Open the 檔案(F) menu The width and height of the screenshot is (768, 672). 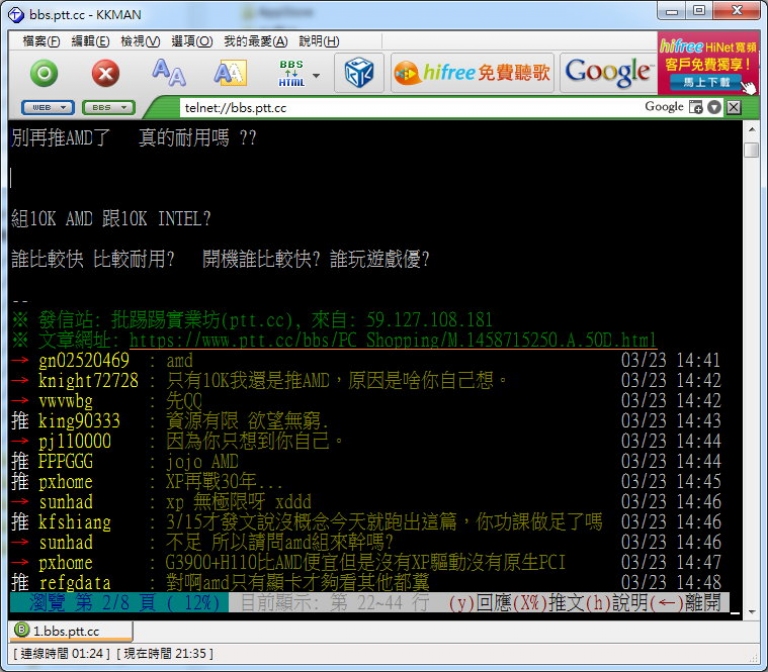41,41
